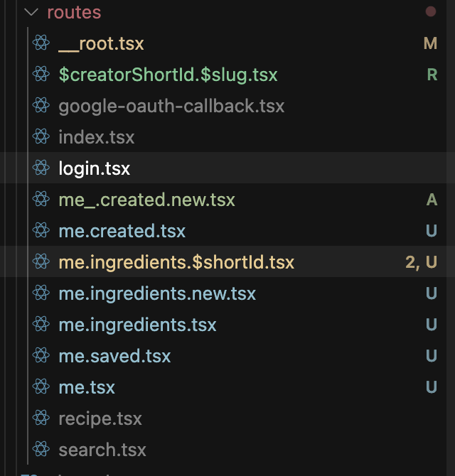The height and width of the screenshot is (476, 455).
Task: Click the React icon beside index.tsx
Action: point(41,136)
